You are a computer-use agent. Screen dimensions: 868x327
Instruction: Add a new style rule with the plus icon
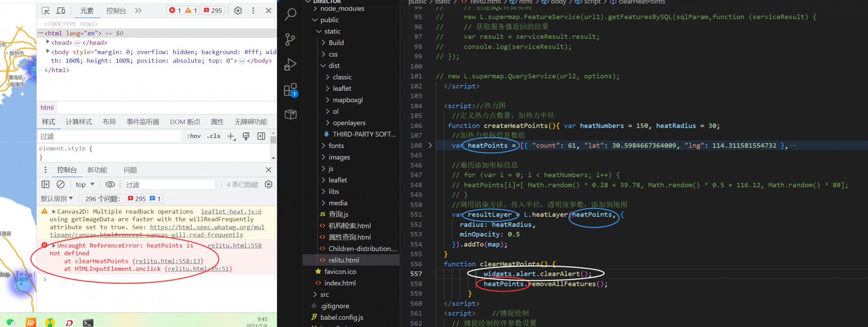[231, 136]
